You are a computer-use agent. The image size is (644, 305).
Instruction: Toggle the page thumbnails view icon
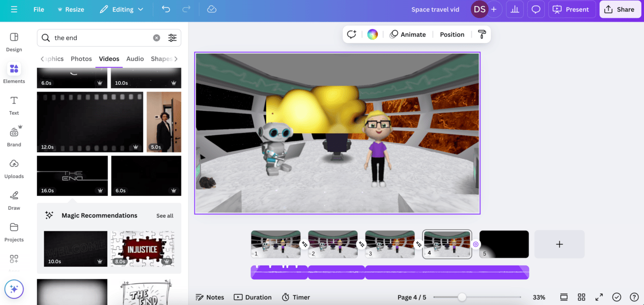[564, 297]
